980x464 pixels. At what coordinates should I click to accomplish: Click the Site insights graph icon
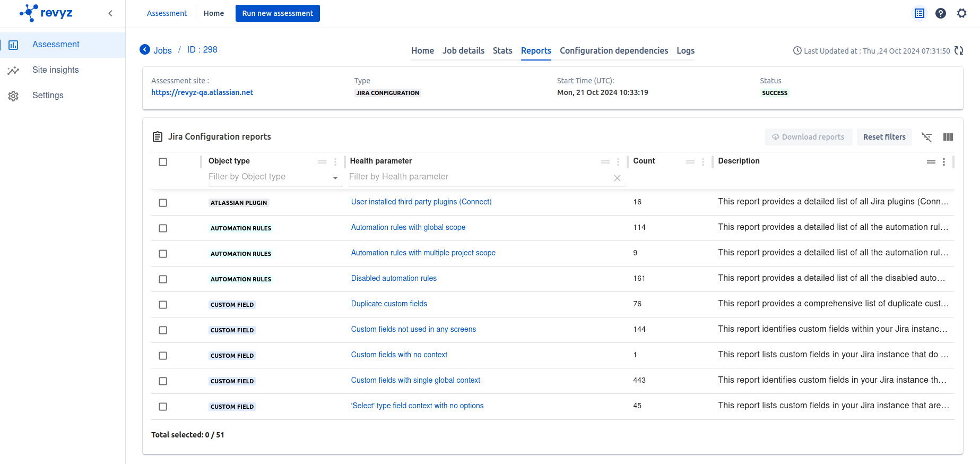point(13,70)
